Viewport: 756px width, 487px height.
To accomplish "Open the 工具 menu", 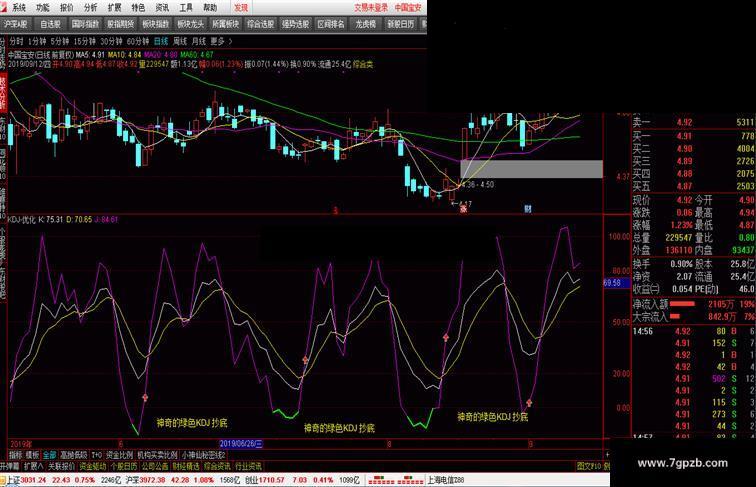I will [x=186, y=8].
